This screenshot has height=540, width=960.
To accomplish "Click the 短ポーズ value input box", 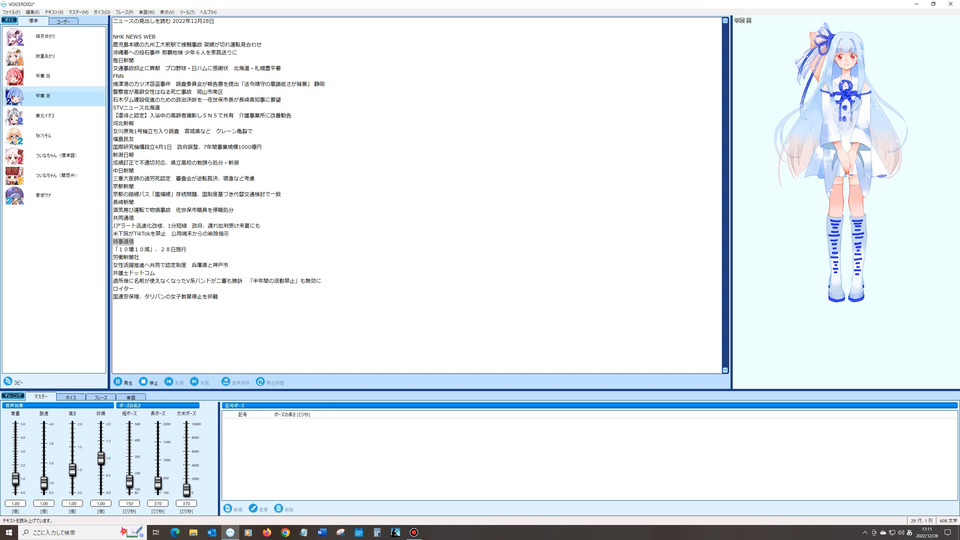I will (x=129, y=503).
